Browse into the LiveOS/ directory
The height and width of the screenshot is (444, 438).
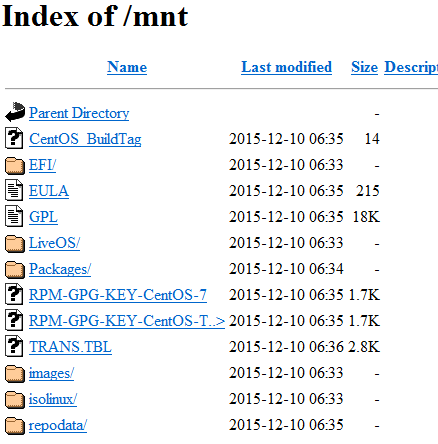54,243
